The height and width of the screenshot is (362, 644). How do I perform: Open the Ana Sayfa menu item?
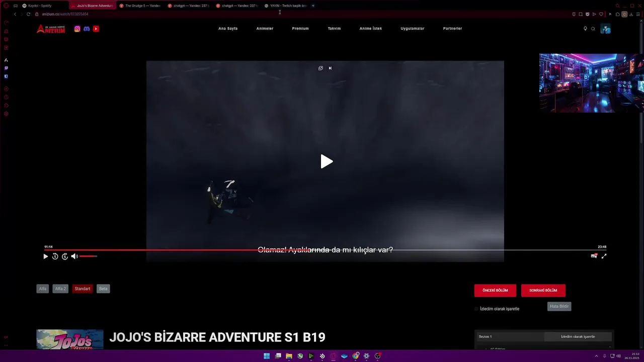click(228, 29)
